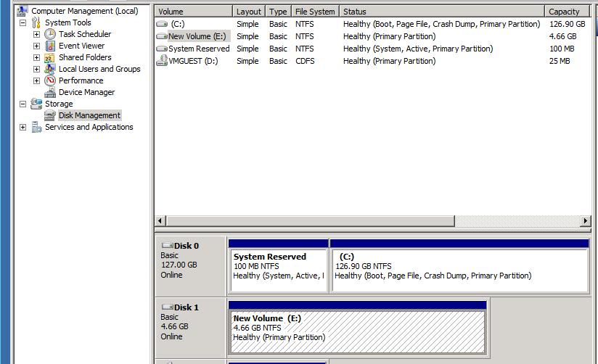Click the Event Viewer icon
This screenshot has height=364, width=598.
50,46
